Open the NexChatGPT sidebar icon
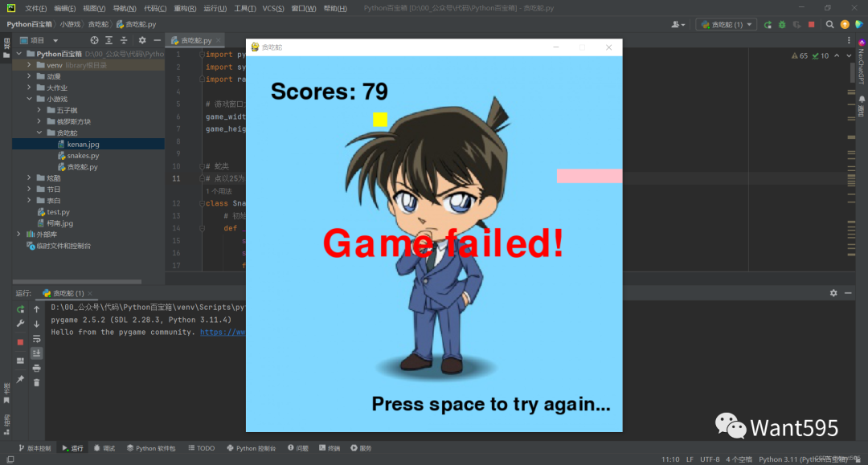868x465 pixels. pyautogui.click(x=862, y=43)
